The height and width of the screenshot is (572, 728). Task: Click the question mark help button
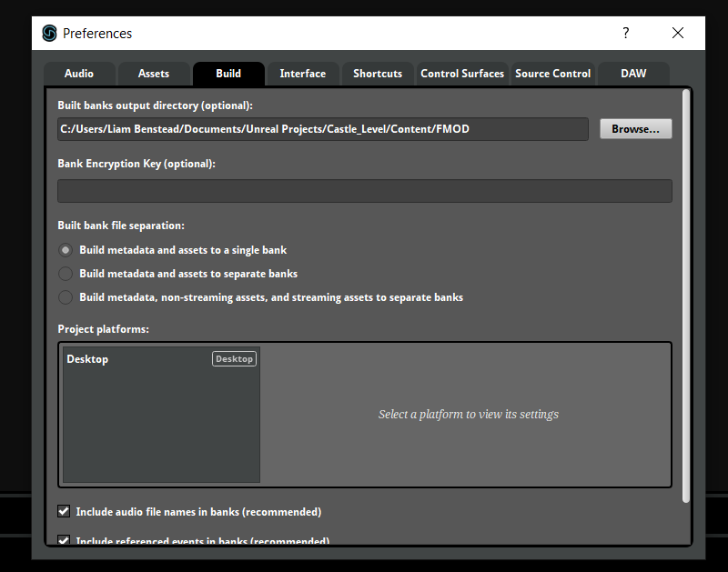point(626,33)
